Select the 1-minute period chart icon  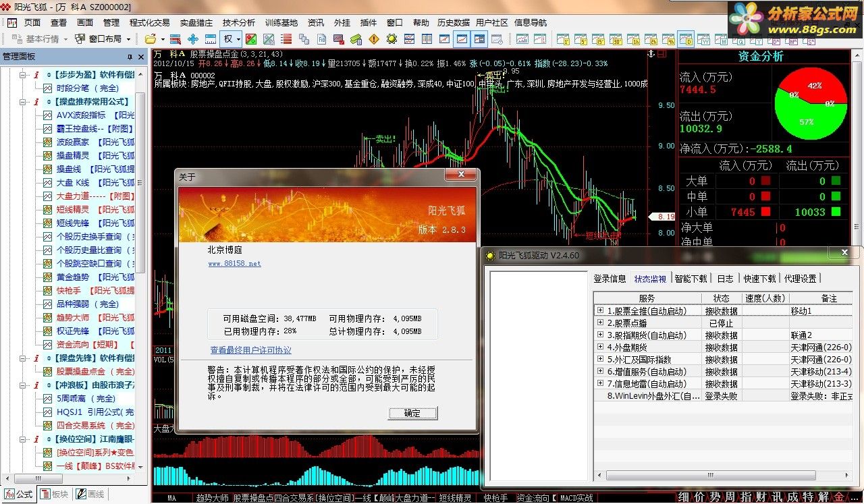(x=562, y=39)
